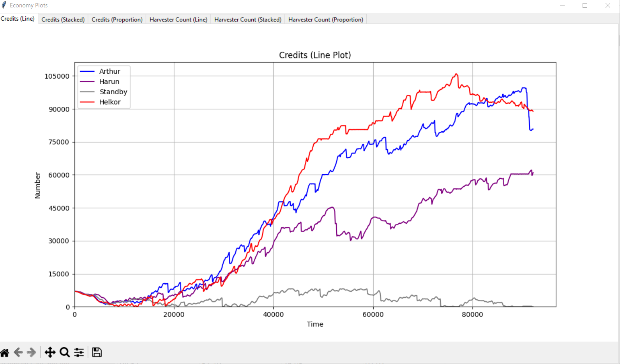Reset the plot view with Home icon

tap(5, 353)
